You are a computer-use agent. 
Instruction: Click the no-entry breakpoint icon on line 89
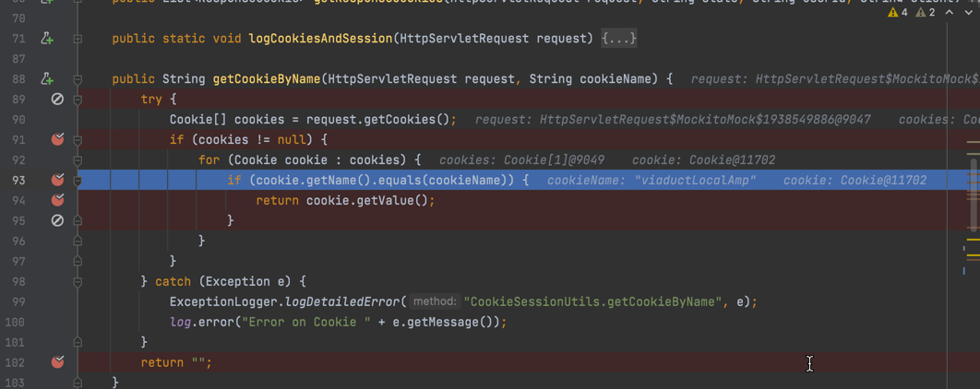(x=57, y=100)
